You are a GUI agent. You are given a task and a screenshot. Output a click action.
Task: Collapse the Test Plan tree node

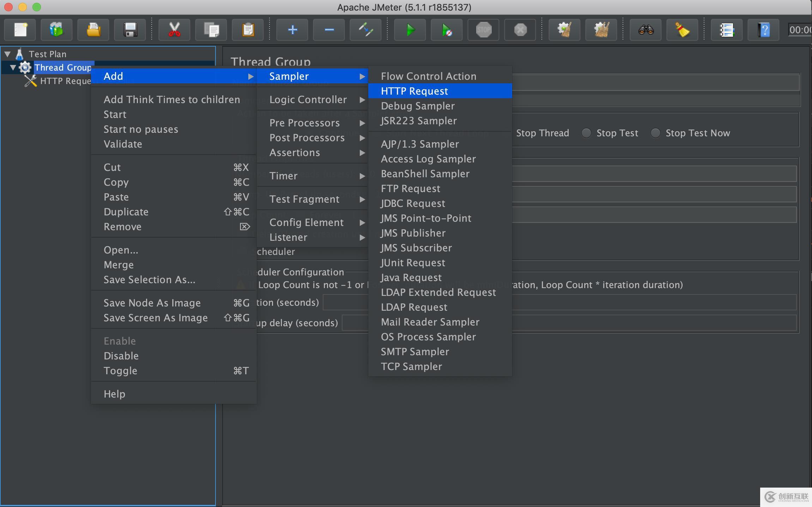7,54
